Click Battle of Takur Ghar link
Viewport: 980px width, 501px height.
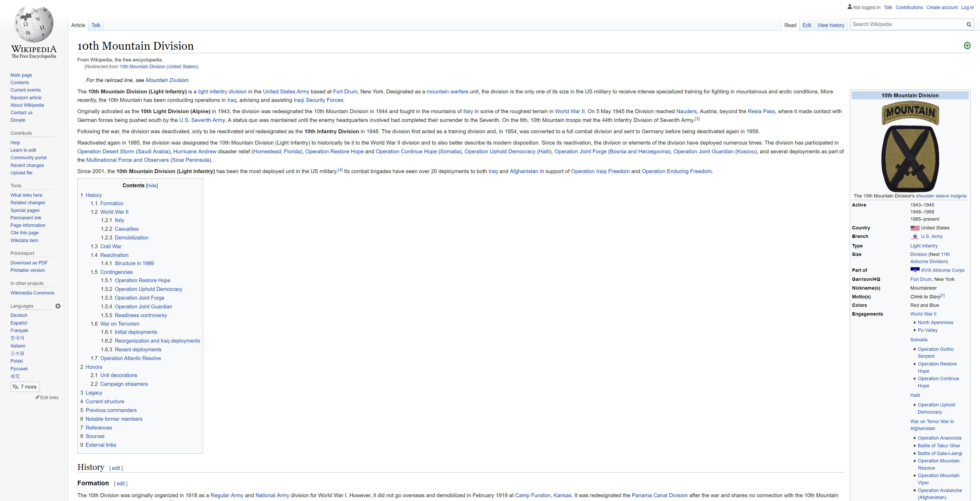(x=939, y=445)
